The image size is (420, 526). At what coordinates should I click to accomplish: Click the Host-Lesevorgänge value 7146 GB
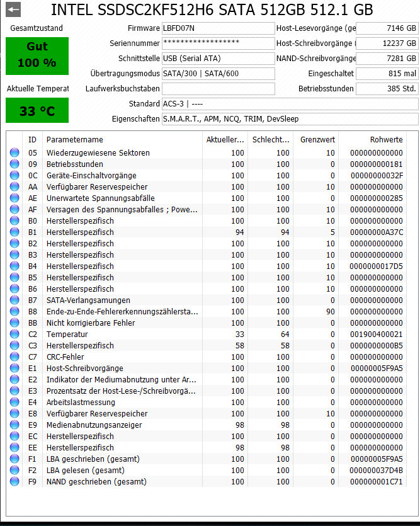point(387,28)
